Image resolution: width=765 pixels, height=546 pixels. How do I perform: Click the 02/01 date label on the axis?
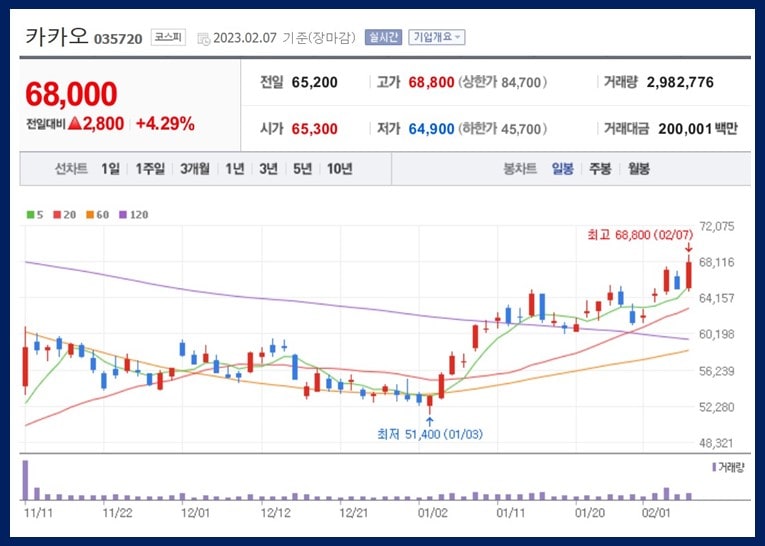[x=656, y=513]
